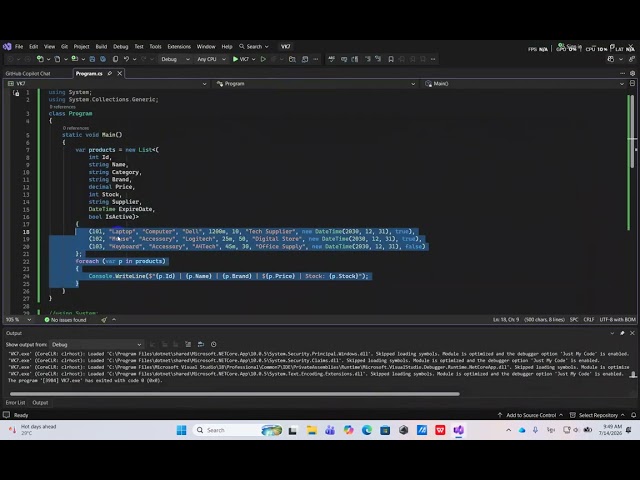Open the Git menu
The image size is (640, 480).
point(64,47)
